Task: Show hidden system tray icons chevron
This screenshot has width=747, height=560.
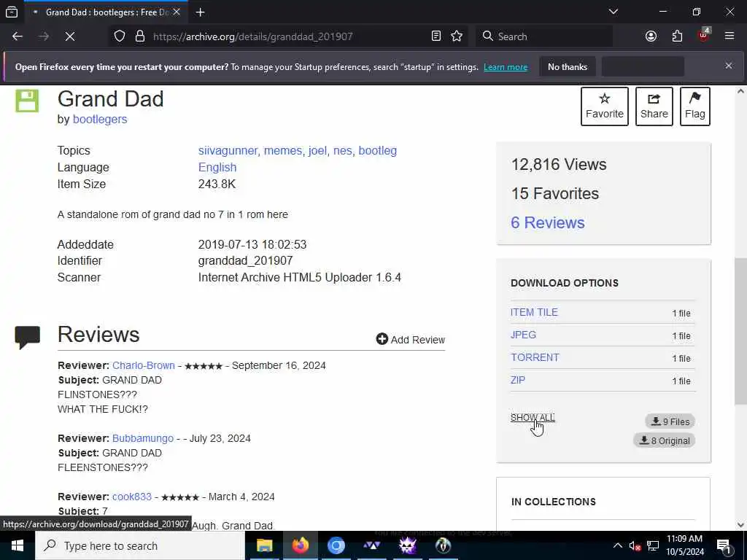Action: pos(617,545)
